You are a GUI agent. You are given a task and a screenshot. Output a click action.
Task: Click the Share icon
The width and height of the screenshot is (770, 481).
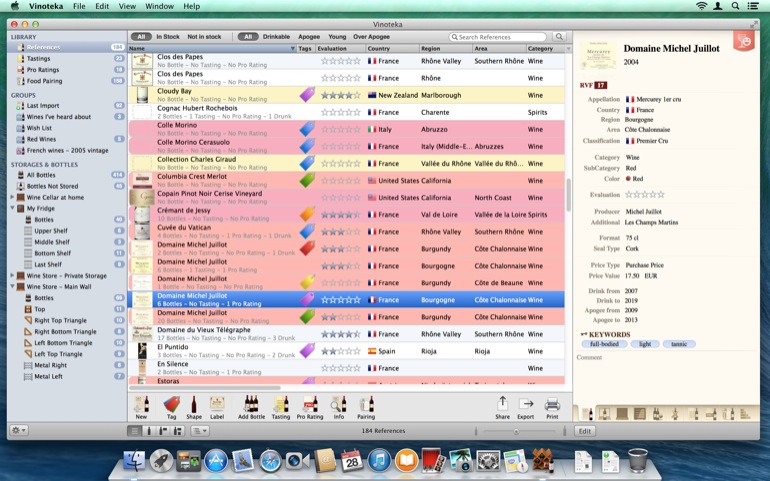[x=502, y=404]
